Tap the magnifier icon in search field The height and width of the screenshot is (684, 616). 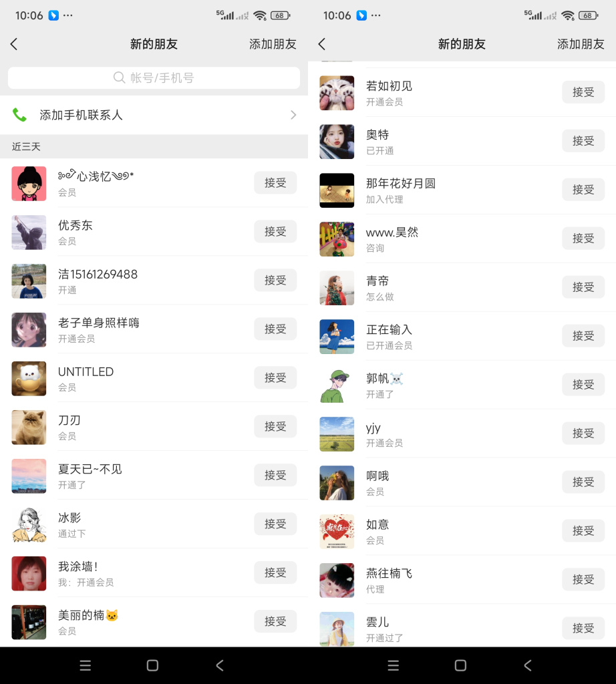[x=119, y=77]
